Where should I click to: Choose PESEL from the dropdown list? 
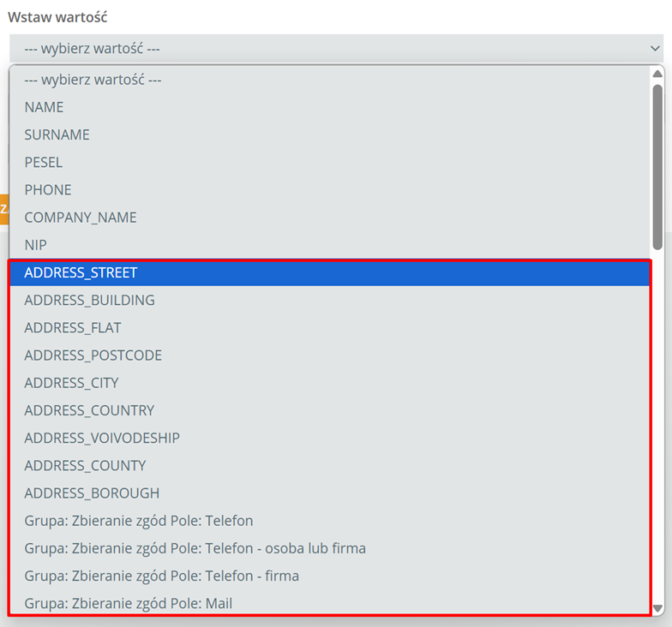44,162
